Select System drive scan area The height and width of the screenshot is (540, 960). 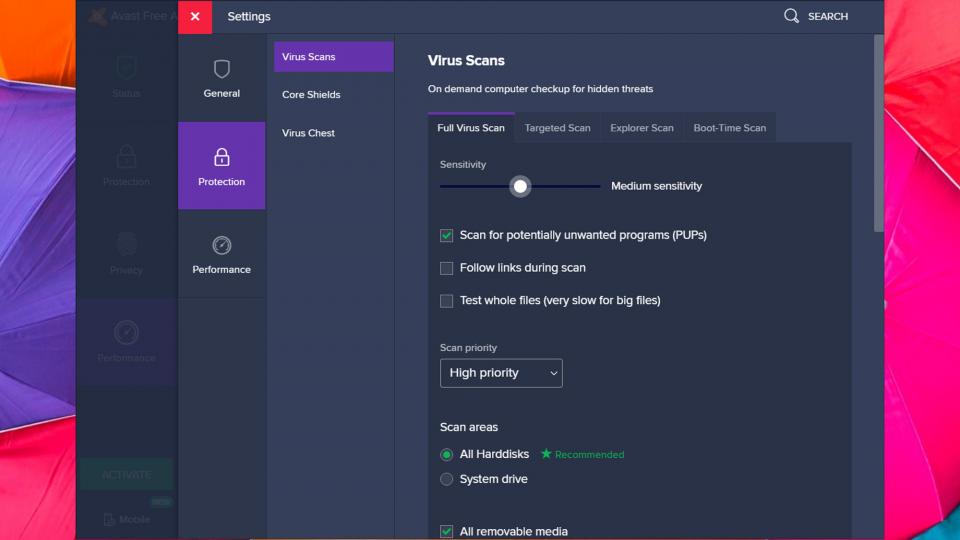coord(447,479)
